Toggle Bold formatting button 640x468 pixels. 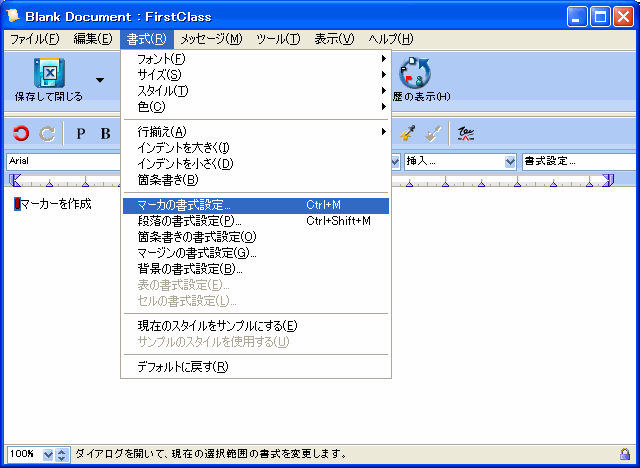(105, 134)
